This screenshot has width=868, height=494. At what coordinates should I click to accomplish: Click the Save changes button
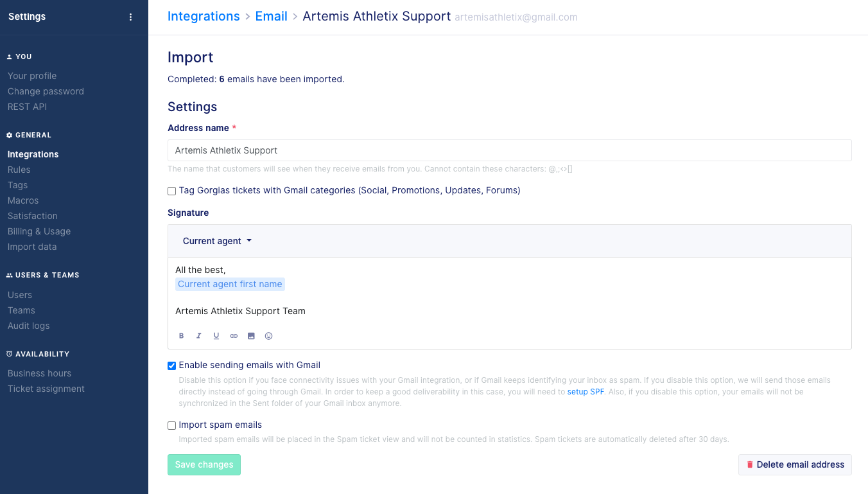pos(204,465)
